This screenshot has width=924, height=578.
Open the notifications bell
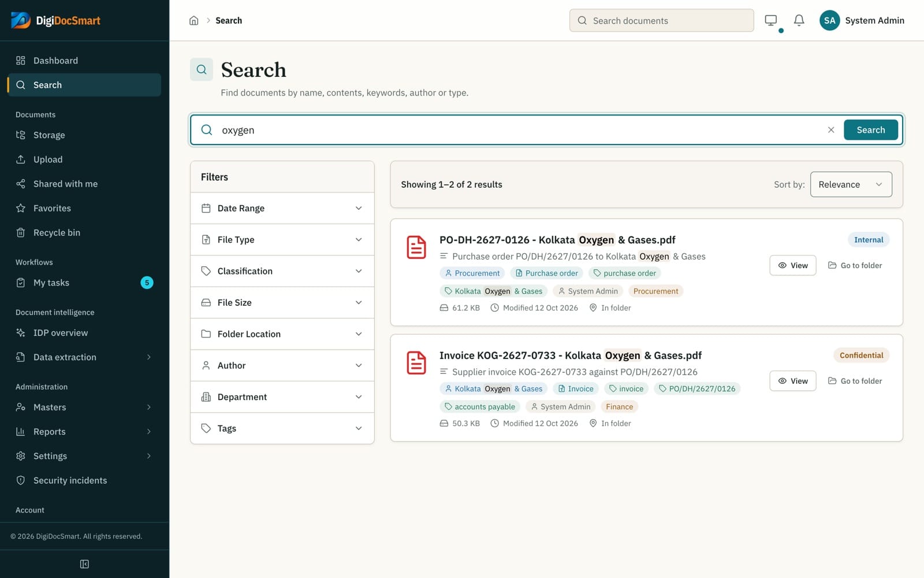coord(799,20)
